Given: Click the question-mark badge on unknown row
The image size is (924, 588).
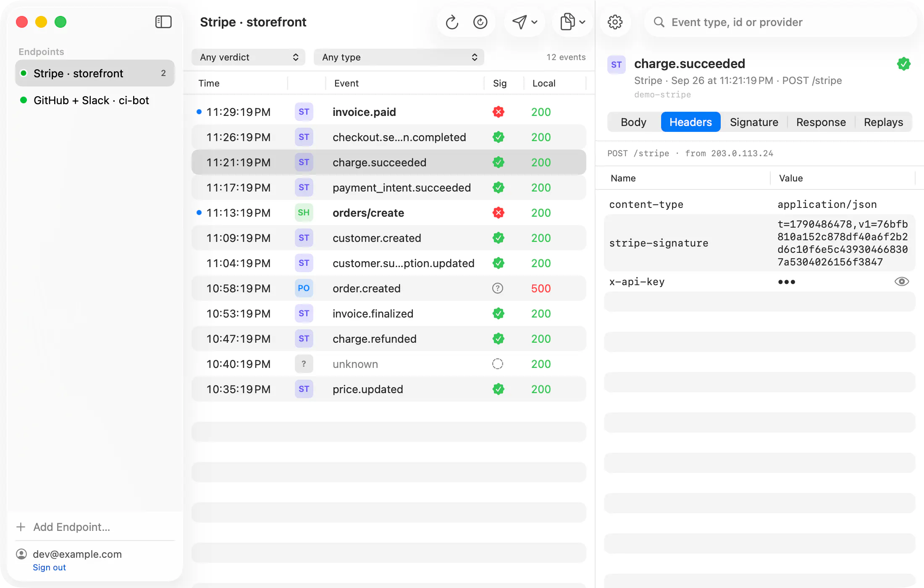Looking at the screenshot, I should tap(304, 364).
